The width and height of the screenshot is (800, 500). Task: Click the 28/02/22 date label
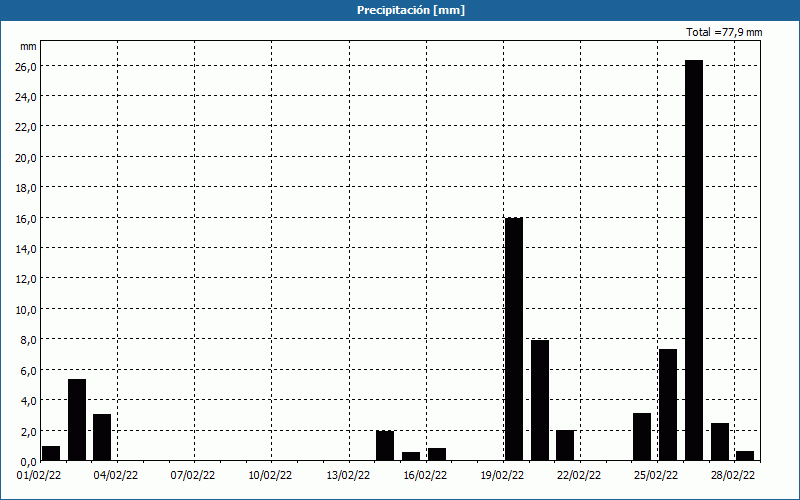pyautogui.click(x=733, y=476)
